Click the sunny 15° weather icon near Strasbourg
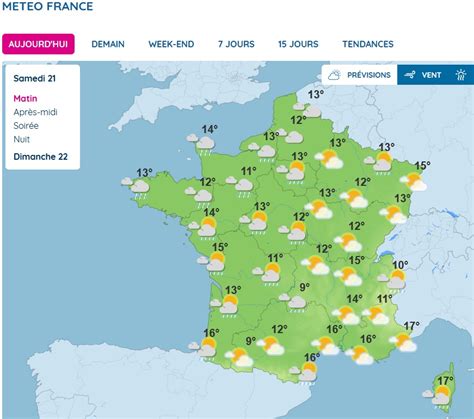 coord(414,181)
